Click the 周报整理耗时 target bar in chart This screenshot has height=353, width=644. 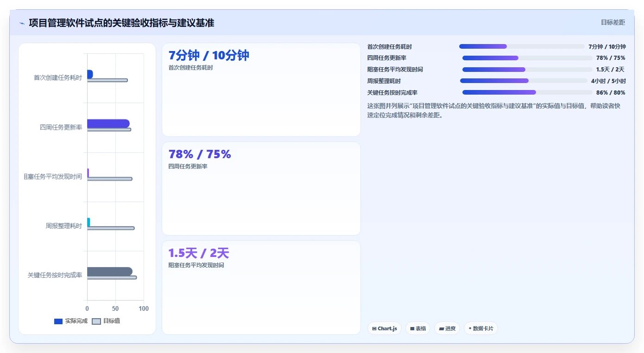tap(111, 228)
